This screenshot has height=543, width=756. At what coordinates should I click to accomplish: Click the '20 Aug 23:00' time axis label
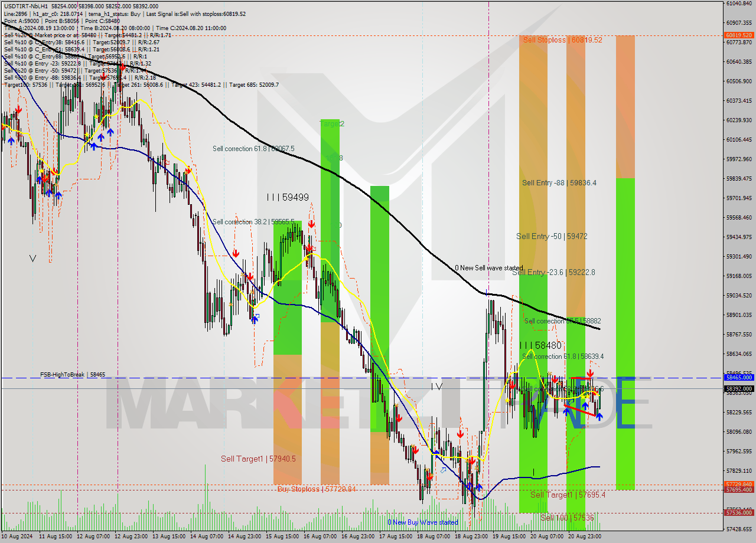tap(585, 537)
